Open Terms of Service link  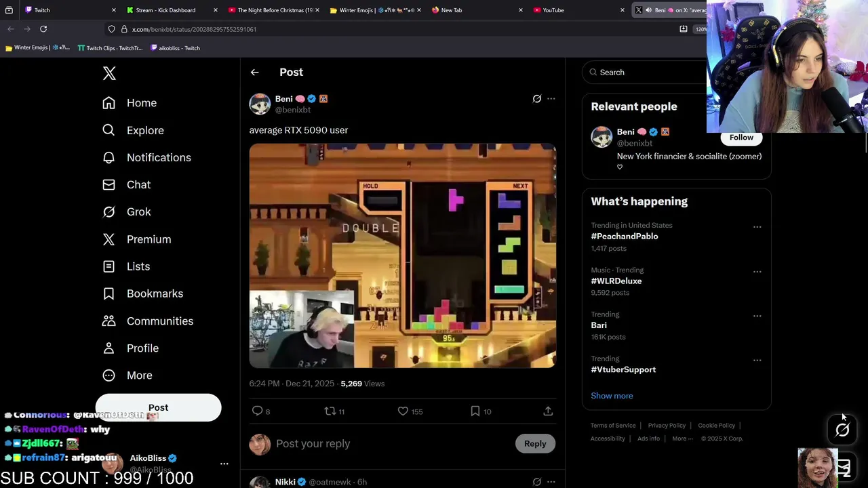(613, 426)
